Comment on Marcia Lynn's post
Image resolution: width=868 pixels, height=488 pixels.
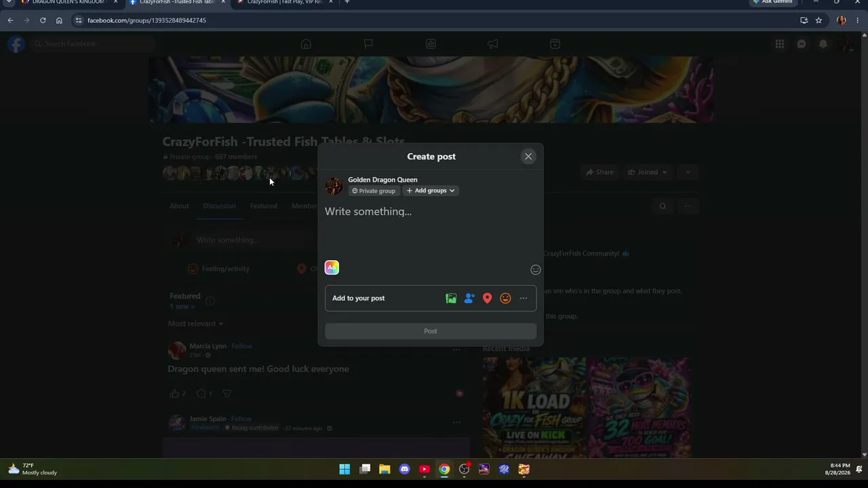pyautogui.click(x=201, y=394)
